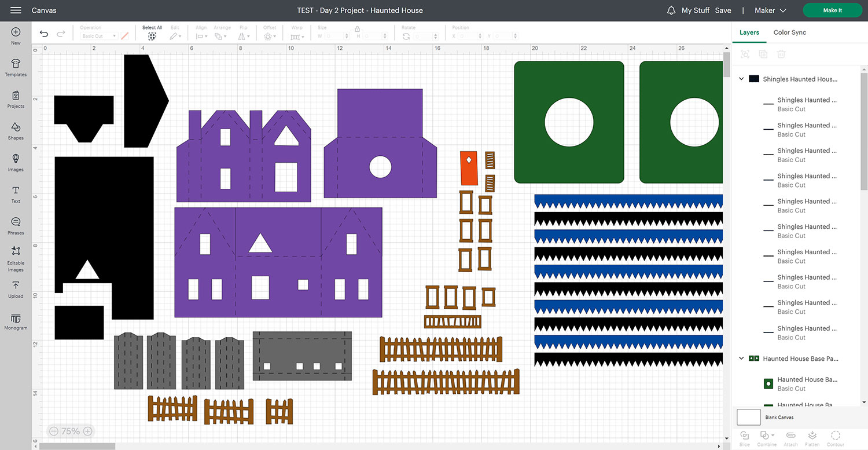Open the Maker machine dropdown
This screenshot has width=868, height=450.
point(770,10)
